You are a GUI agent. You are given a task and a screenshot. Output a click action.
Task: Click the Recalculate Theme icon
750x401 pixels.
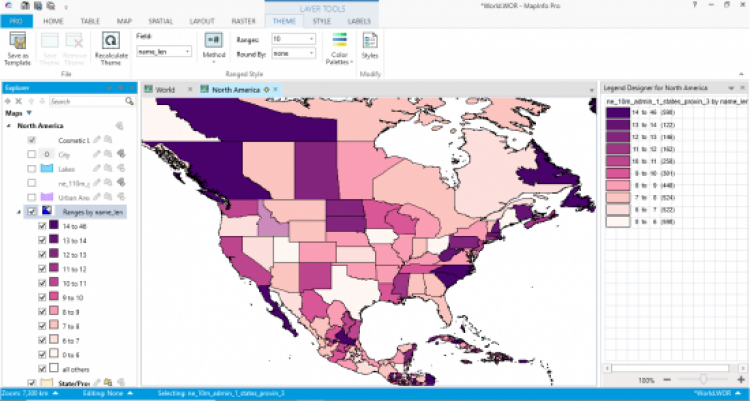[x=109, y=43]
